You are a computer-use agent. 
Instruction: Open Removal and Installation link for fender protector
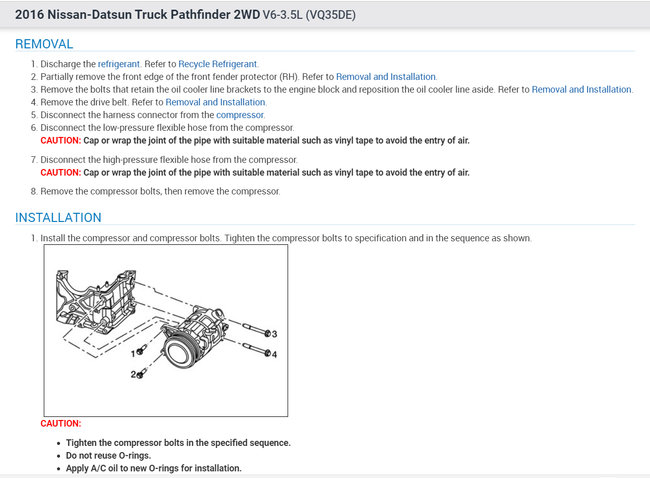(x=386, y=77)
